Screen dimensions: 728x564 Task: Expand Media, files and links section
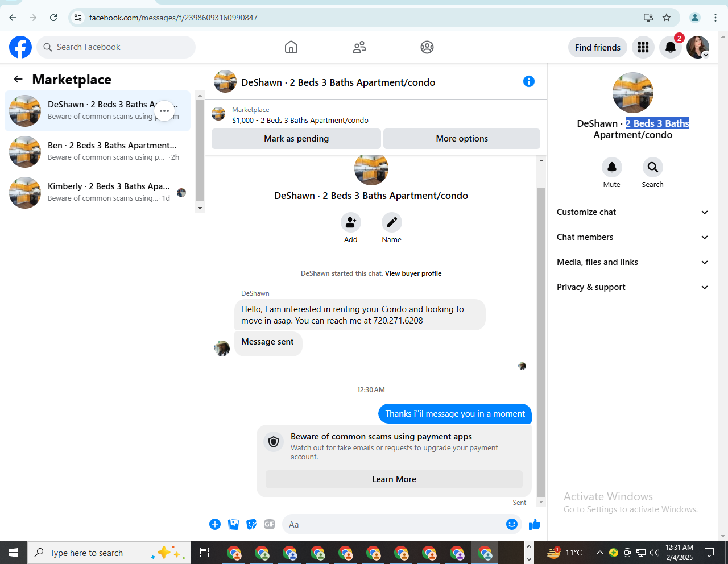pos(632,262)
